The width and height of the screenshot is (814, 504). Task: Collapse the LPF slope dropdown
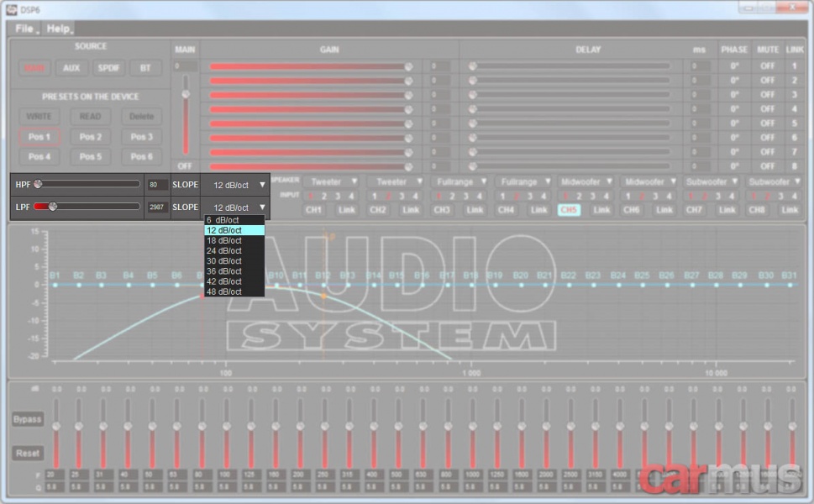point(235,207)
